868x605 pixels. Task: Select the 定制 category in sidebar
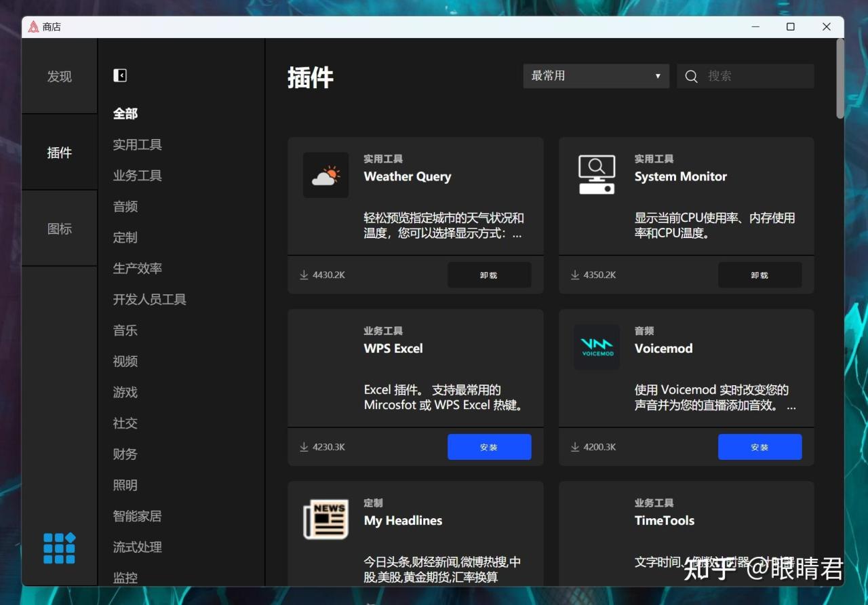(125, 237)
